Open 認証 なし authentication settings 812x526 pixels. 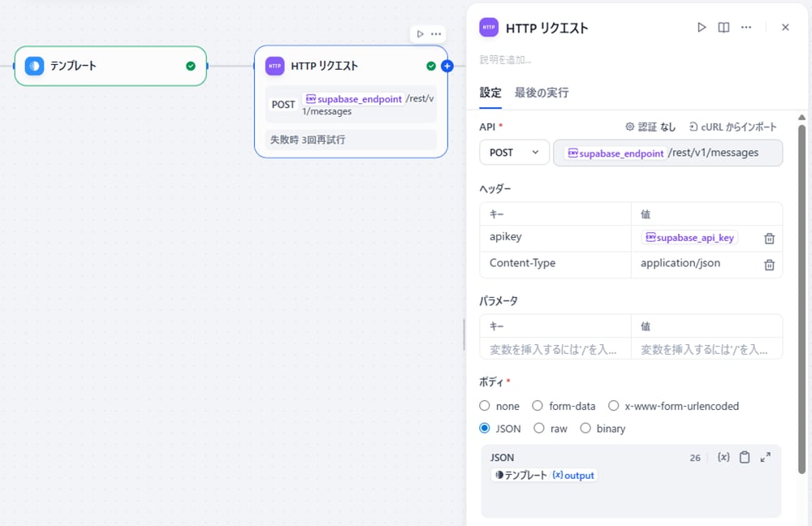pyautogui.click(x=650, y=127)
